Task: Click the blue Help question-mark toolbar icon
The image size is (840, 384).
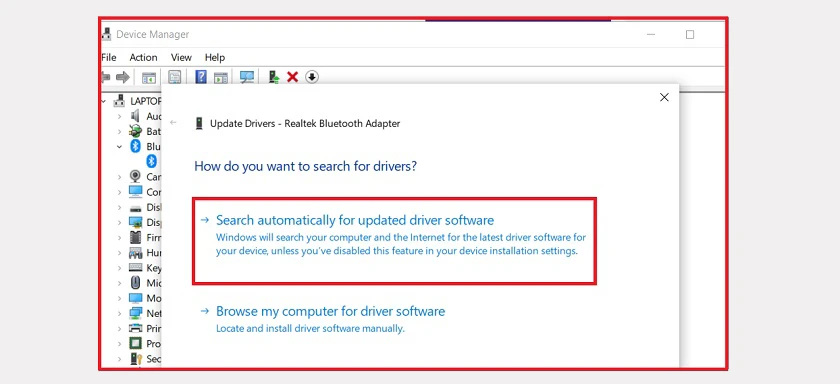Action: tap(200, 77)
